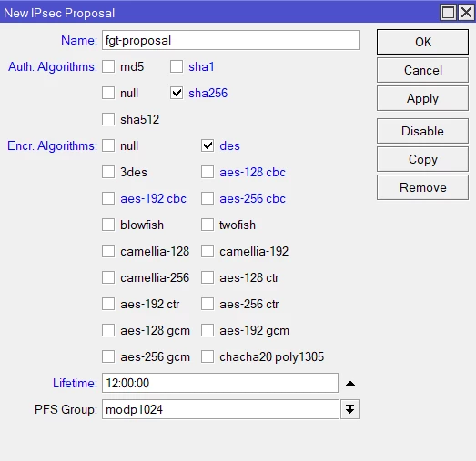Select aes-256 ctr encryption

pos(208,304)
